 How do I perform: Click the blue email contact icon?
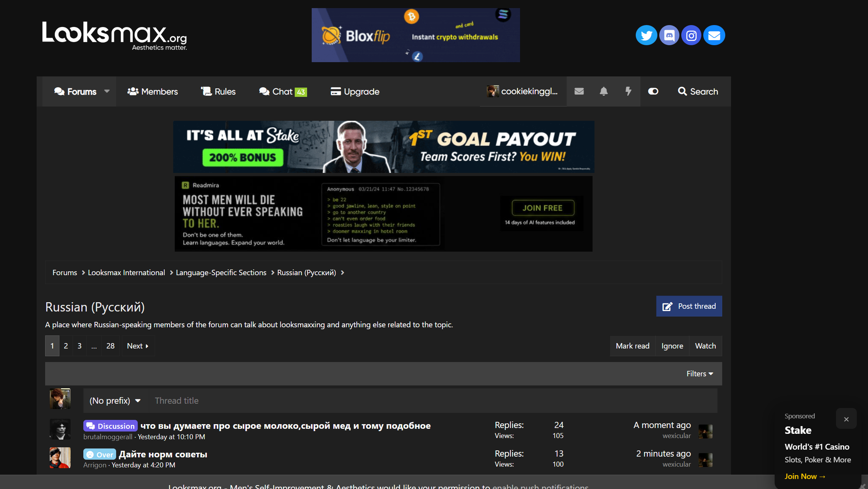[x=714, y=36]
